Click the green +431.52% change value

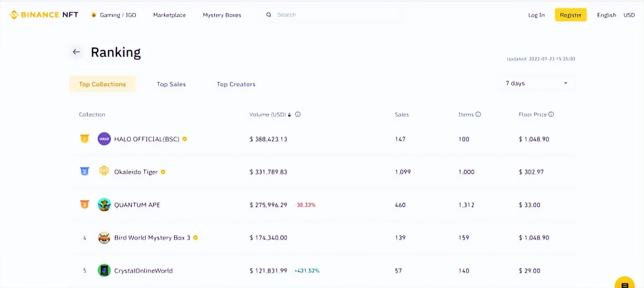coord(307,270)
